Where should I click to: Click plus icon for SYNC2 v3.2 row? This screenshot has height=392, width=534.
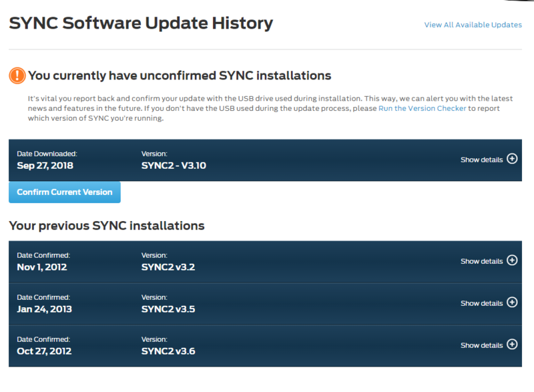coord(512,260)
